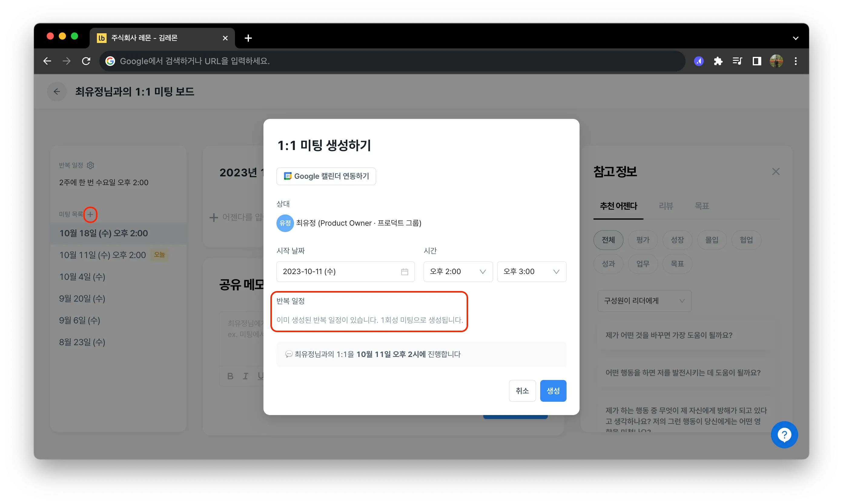Click the browser forward arrow
Viewport: 843px width, 504px height.
click(x=67, y=61)
